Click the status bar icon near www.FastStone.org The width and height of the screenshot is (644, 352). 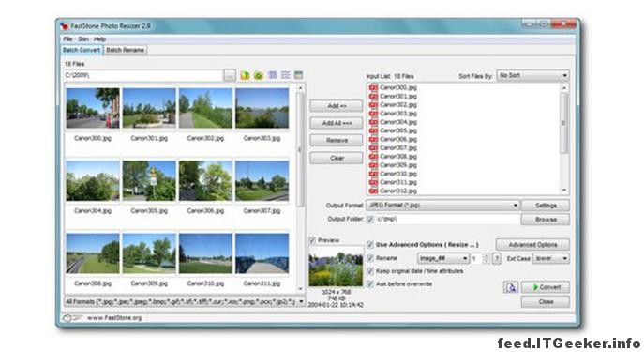67,317
